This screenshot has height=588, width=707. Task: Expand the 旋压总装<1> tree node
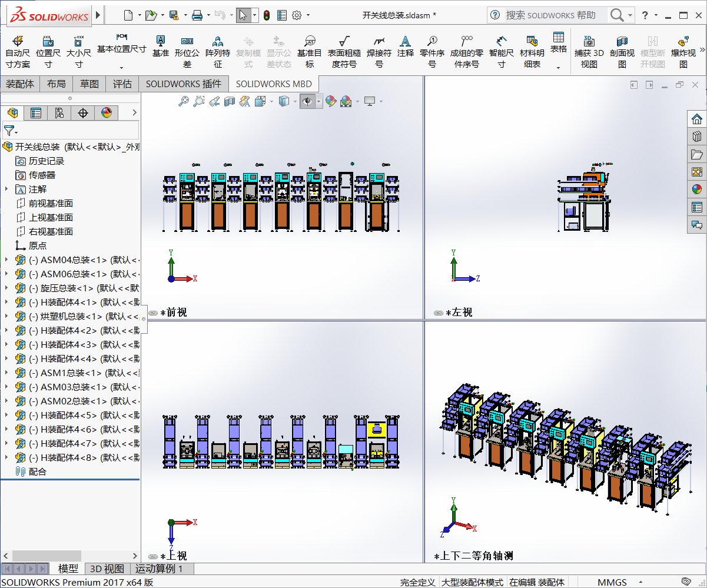(6, 288)
